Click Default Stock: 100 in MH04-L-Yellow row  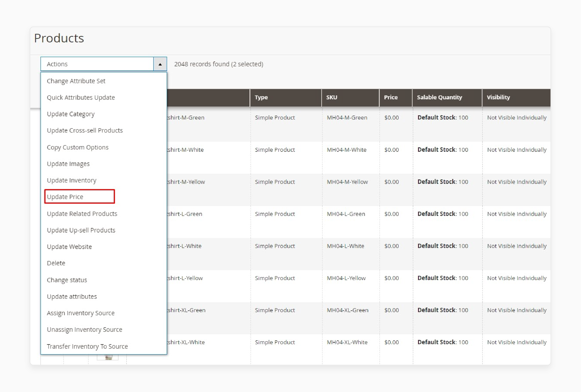(x=443, y=278)
